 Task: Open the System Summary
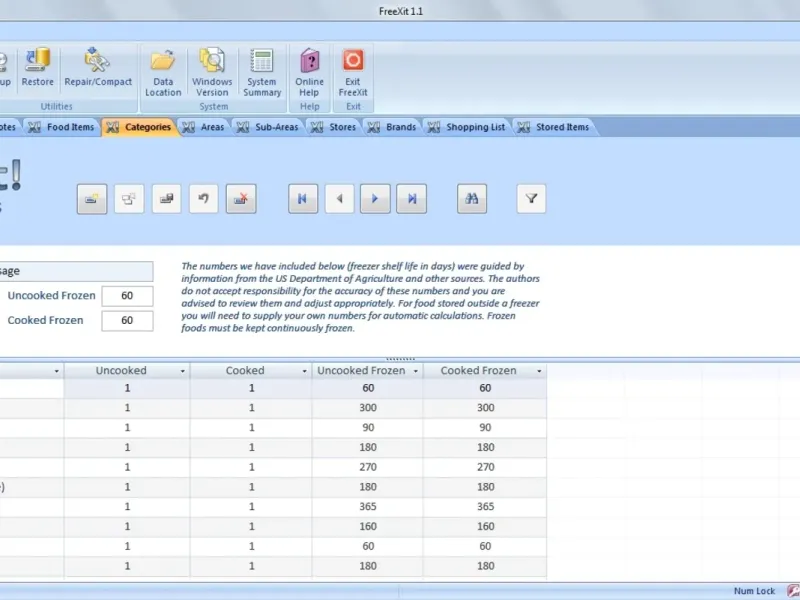click(262, 72)
